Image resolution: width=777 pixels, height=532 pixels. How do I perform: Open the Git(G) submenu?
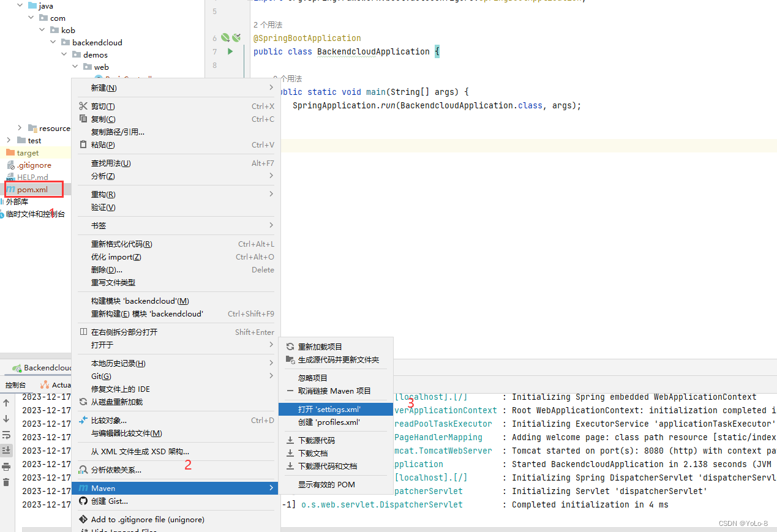(176, 376)
